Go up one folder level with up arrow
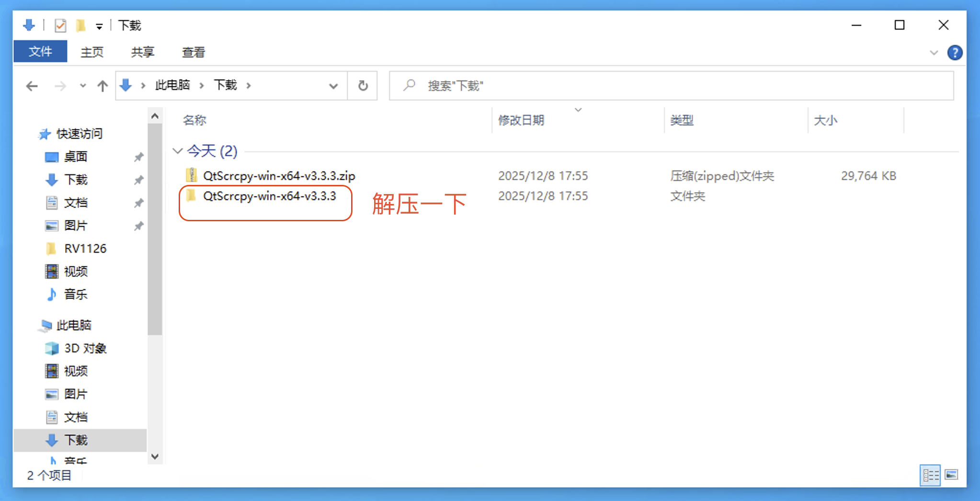The image size is (980, 501). [x=103, y=86]
